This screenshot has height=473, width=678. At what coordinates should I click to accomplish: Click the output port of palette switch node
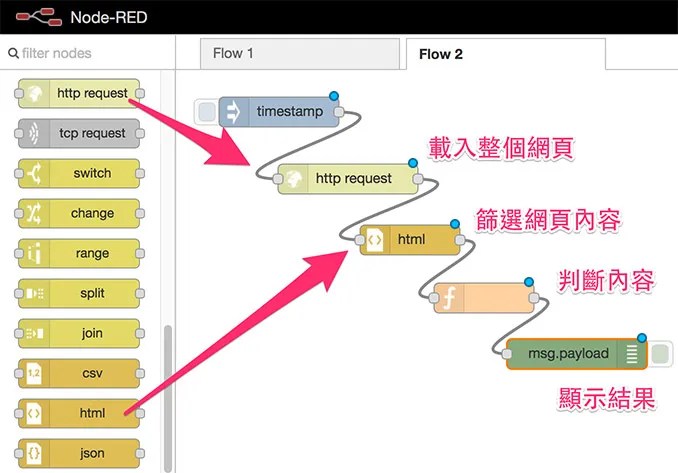[140, 173]
